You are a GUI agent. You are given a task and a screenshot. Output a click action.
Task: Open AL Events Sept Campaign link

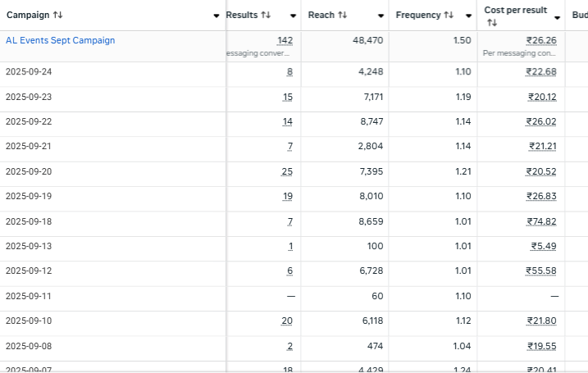tap(60, 40)
